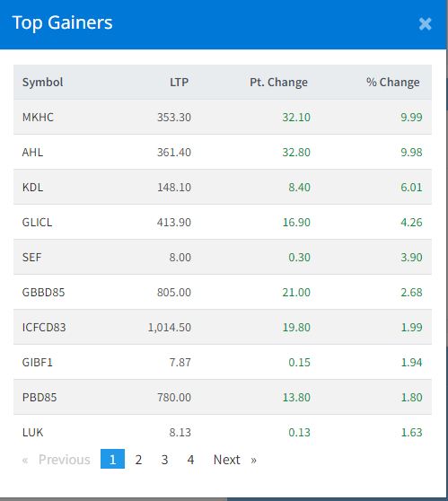Select the ICFCD83 symbol
The image size is (448, 501).
[44, 327]
